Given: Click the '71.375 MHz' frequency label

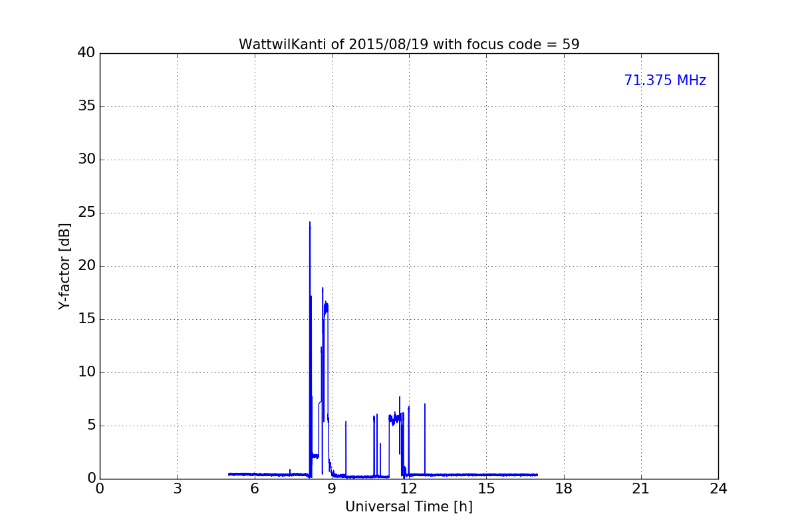Looking at the screenshot, I should (x=665, y=80).
